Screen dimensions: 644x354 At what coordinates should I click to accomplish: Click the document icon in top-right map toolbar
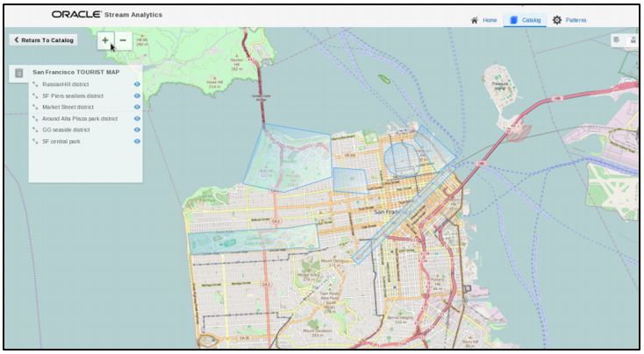pyautogui.click(x=617, y=39)
